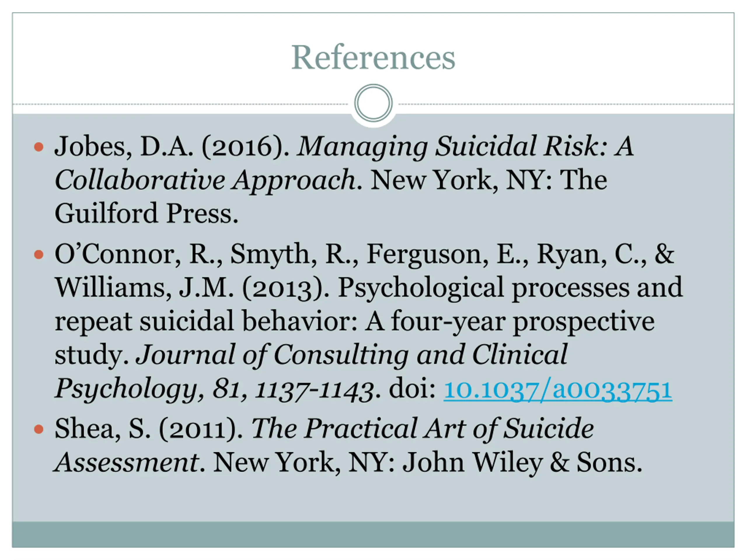Image resolution: width=747 pixels, height=560 pixels.
Task: Select the orange bullet before Shea reference
Action: (x=39, y=429)
